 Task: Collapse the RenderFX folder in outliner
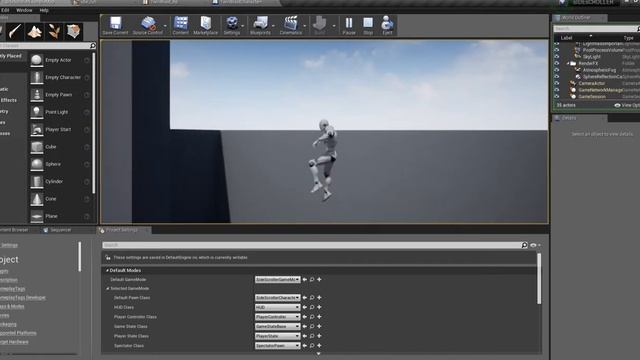click(x=568, y=64)
